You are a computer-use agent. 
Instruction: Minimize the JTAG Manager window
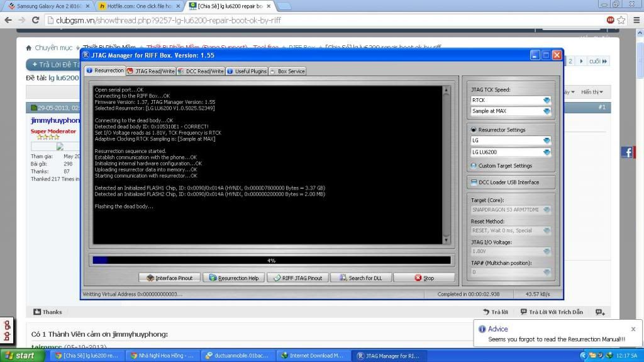tap(535, 55)
